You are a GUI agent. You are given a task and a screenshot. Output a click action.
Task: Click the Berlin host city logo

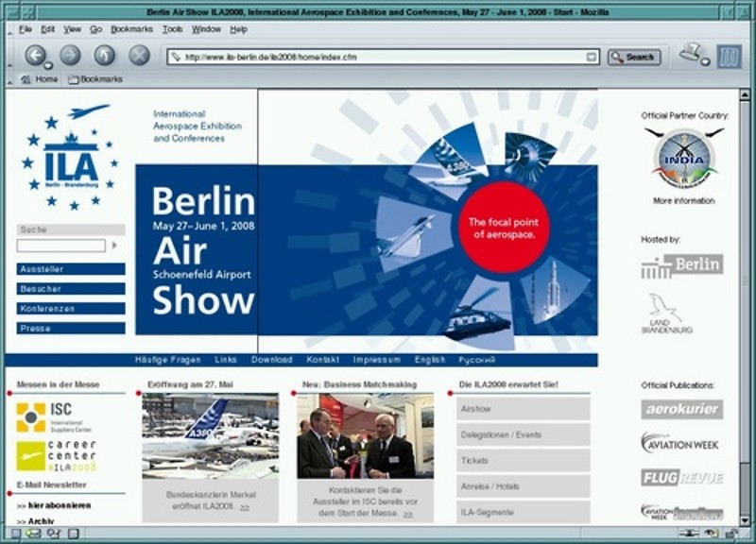point(682,265)
